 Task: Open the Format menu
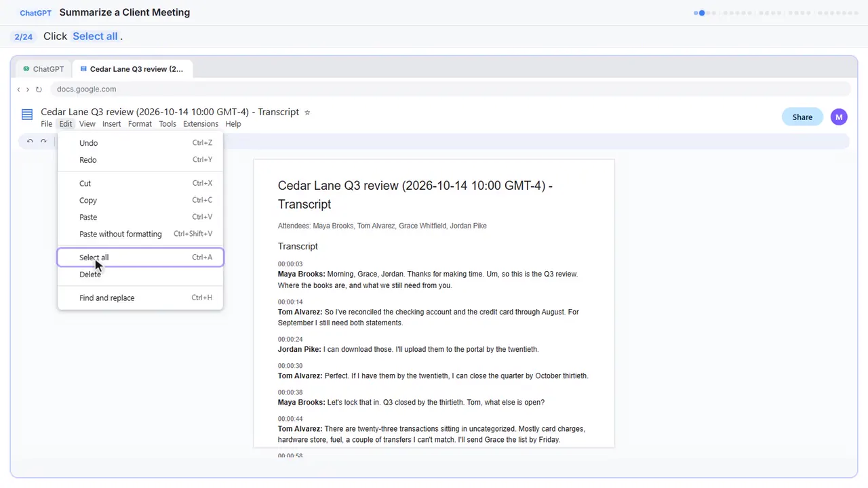[140, 124]
